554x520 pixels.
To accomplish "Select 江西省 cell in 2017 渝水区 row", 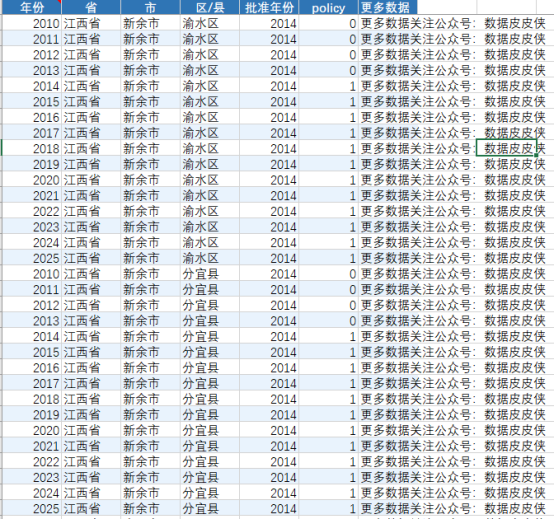I will [91, 133].
